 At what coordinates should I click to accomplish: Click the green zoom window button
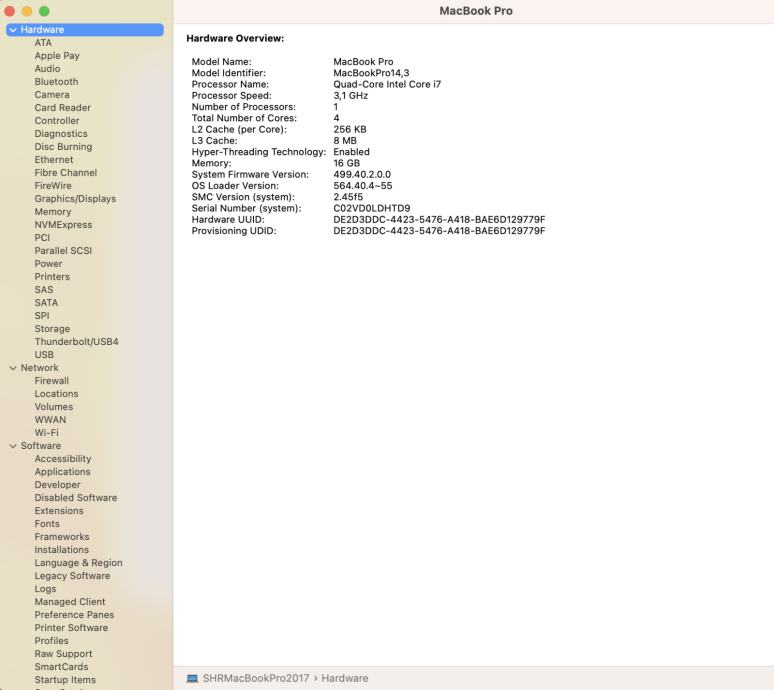coord(44,11)
